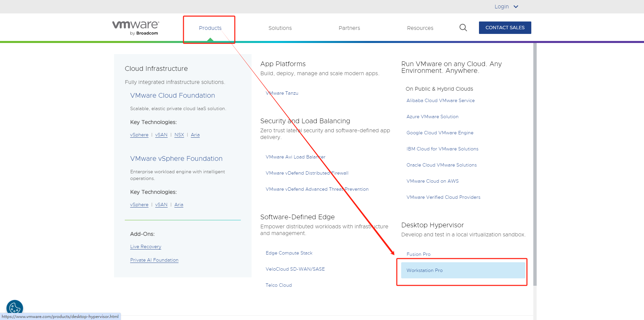Expand the Login dropdown chevron
The image size is (644, 320).
pos(516,7)
